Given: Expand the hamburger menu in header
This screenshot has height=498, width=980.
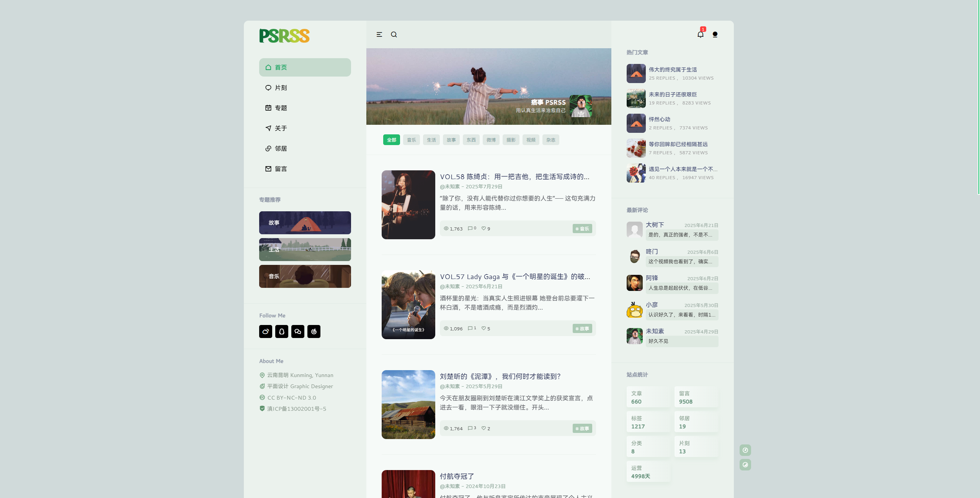Looking at the screenshot, I should 379,34.
